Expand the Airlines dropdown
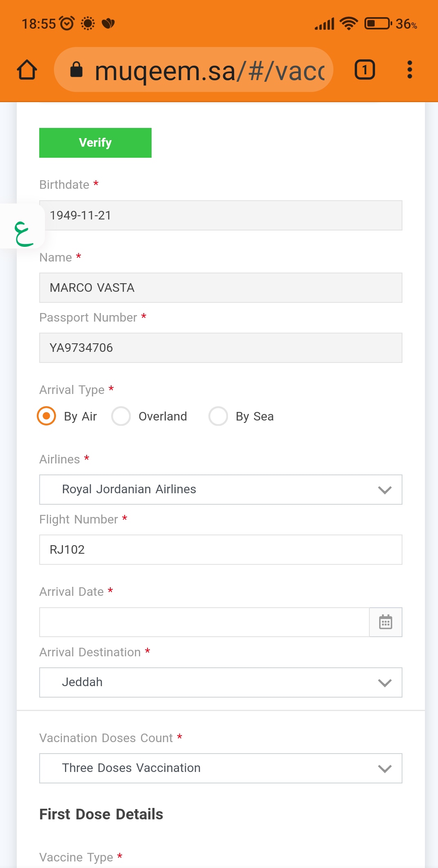The height and width of the screenshot is (868, 438). click(221, 490)
